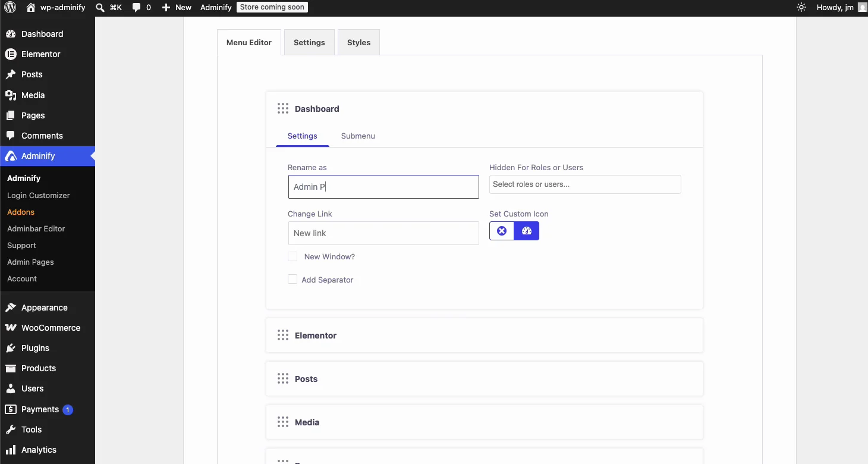Expand the Elementor menu item

484,336
